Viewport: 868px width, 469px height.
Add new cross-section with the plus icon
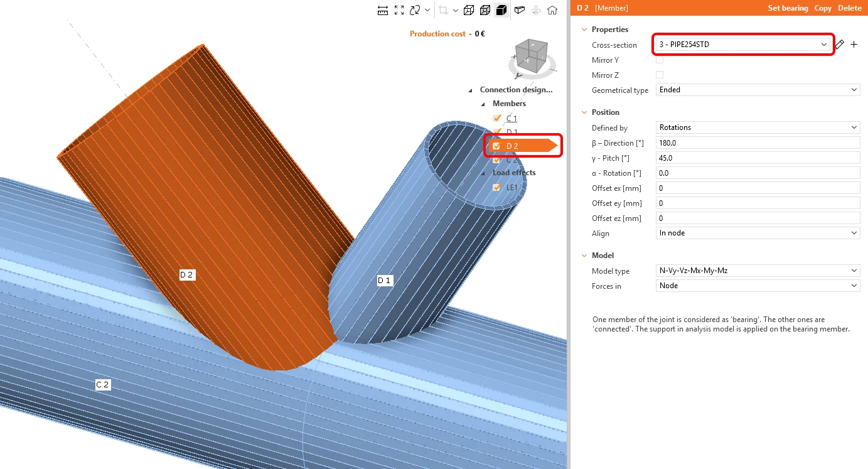click(854, 45)
